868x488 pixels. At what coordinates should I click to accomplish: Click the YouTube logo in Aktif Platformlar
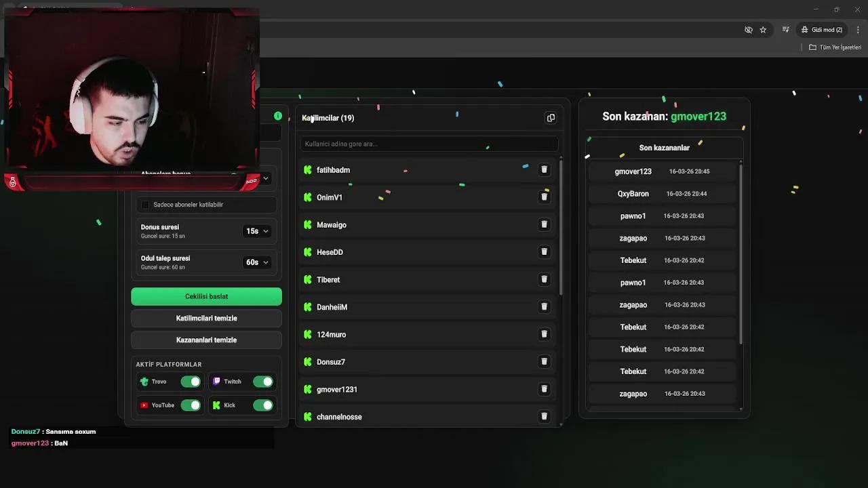(144, 405)
